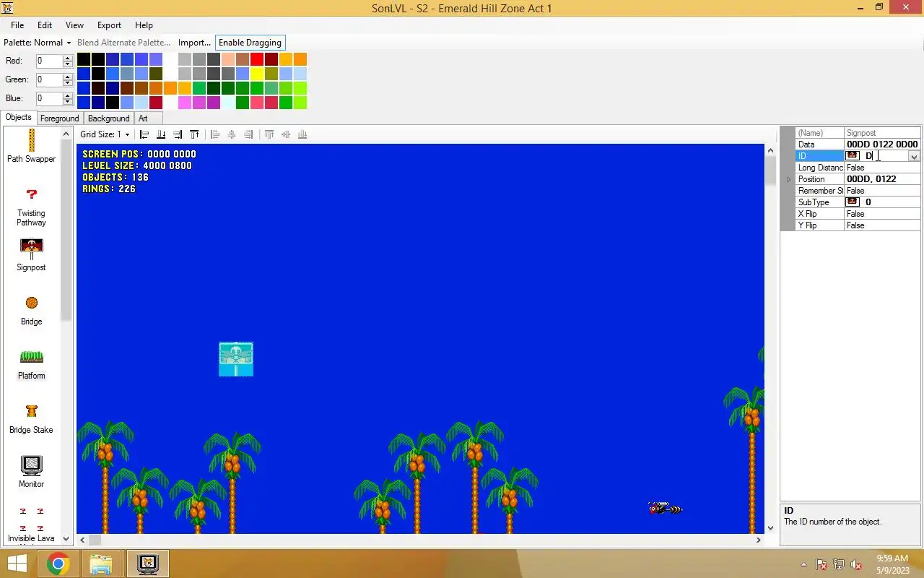
Task: Increase the Blue value spinner
Action: click(x=68, y=95)
